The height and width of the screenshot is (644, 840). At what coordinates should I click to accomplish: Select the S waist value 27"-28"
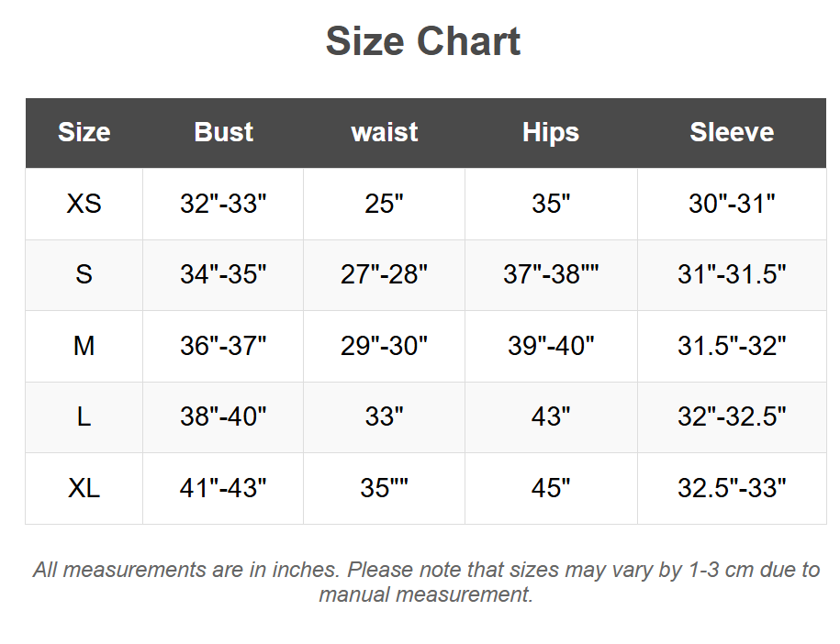tap(384, 274)
